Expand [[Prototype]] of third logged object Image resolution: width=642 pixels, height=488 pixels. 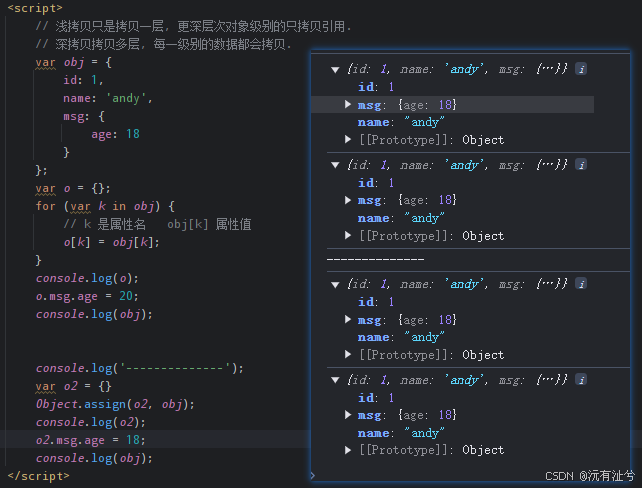(x=348, y=354)
